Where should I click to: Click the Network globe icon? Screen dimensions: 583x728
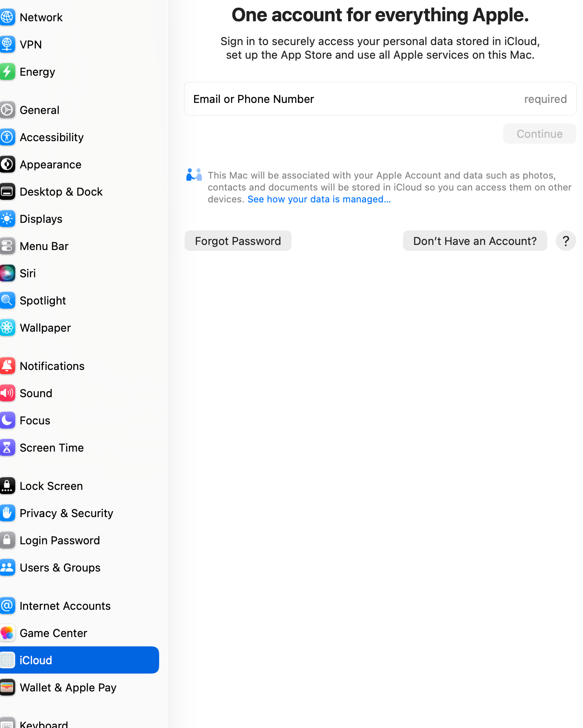(x=7, y=17)
